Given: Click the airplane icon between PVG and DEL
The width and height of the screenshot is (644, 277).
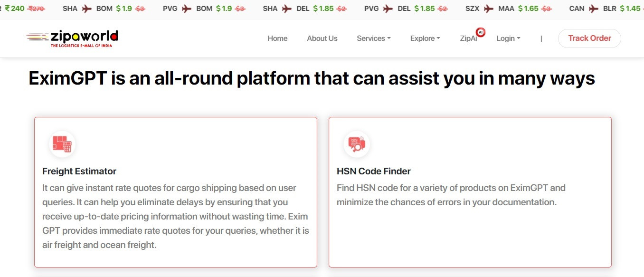Looking at the screenshot, I should tap(388, 9).
